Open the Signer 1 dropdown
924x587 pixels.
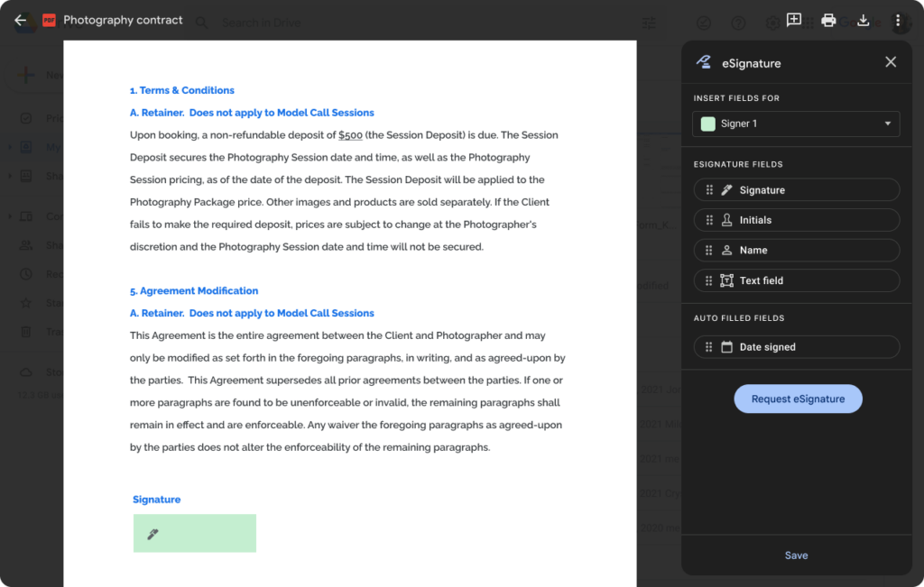[x=796, y=124]
